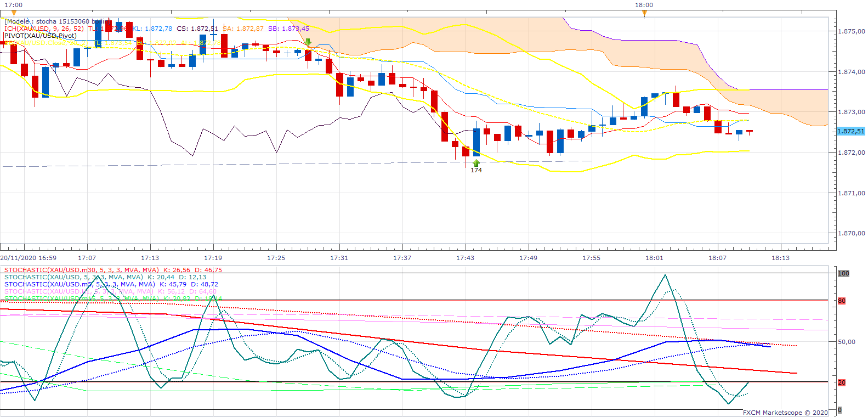Click the stochastic 50,00 level label
The width and height of the screenshot is (868, 417).
[847, 342]
